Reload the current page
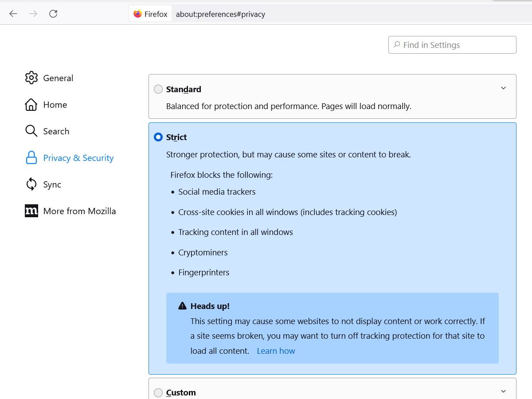 tap(53, 14)
